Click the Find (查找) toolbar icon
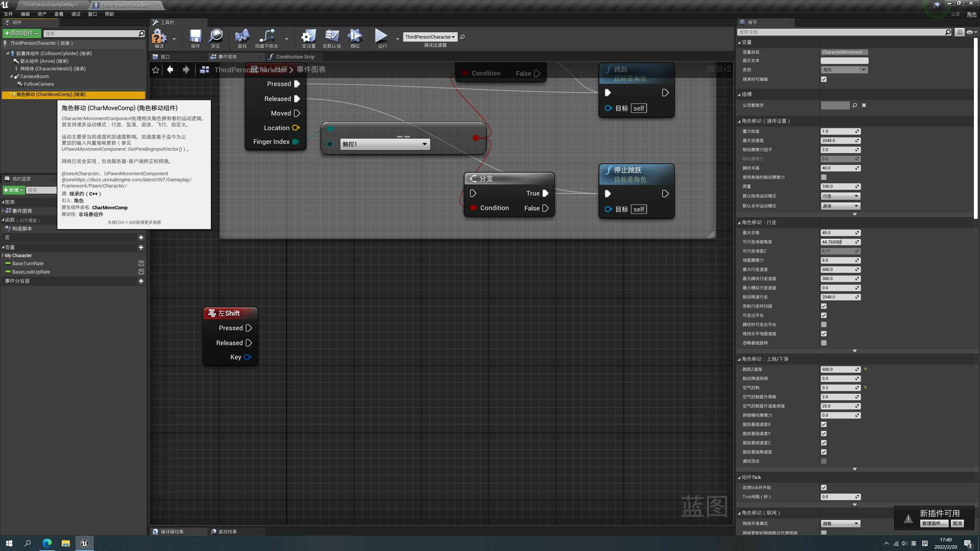This screenshot has width=980, height=551. (x=242, y=38)
